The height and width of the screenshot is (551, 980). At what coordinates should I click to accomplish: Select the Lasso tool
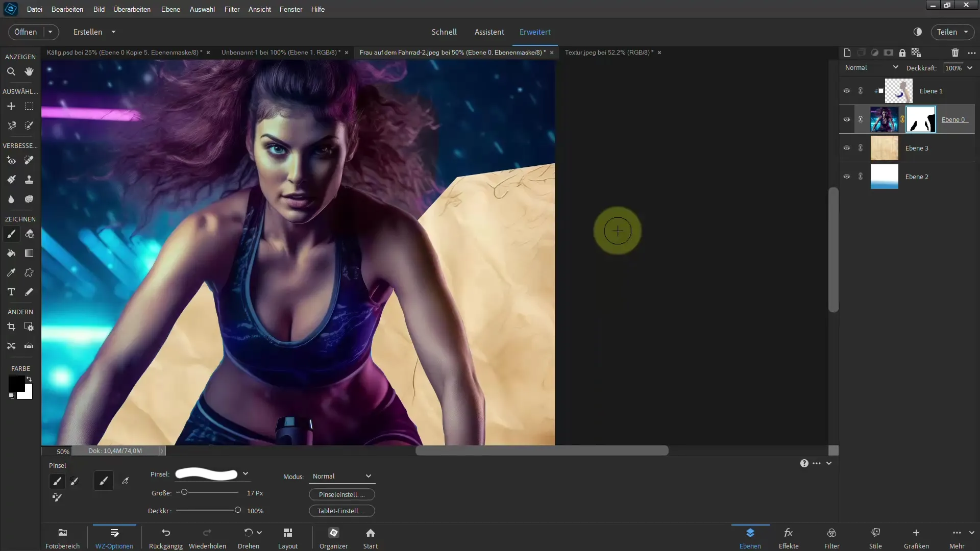click(11, 126)
